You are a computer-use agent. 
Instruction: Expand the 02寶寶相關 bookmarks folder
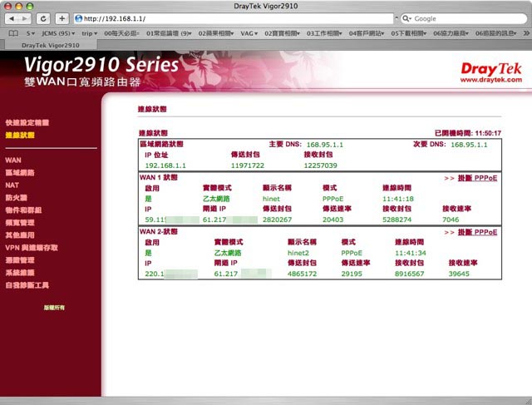(282, 33)
